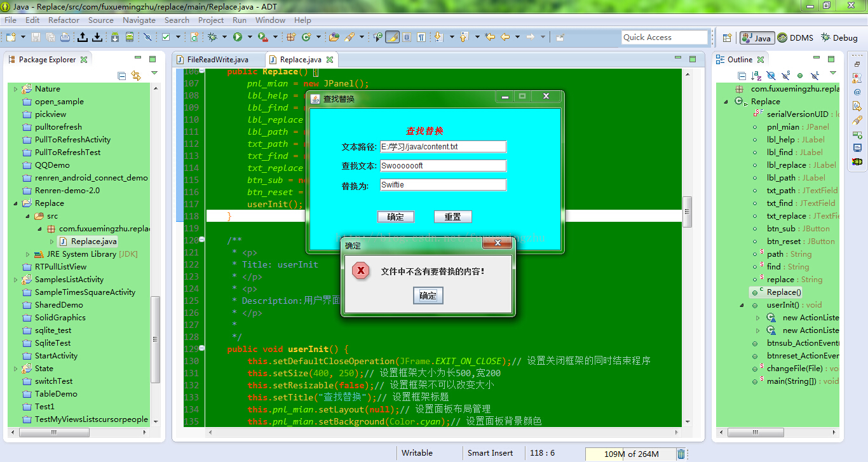
Task: Run the garbage collector trash icon
Action: tap(681, 454)
